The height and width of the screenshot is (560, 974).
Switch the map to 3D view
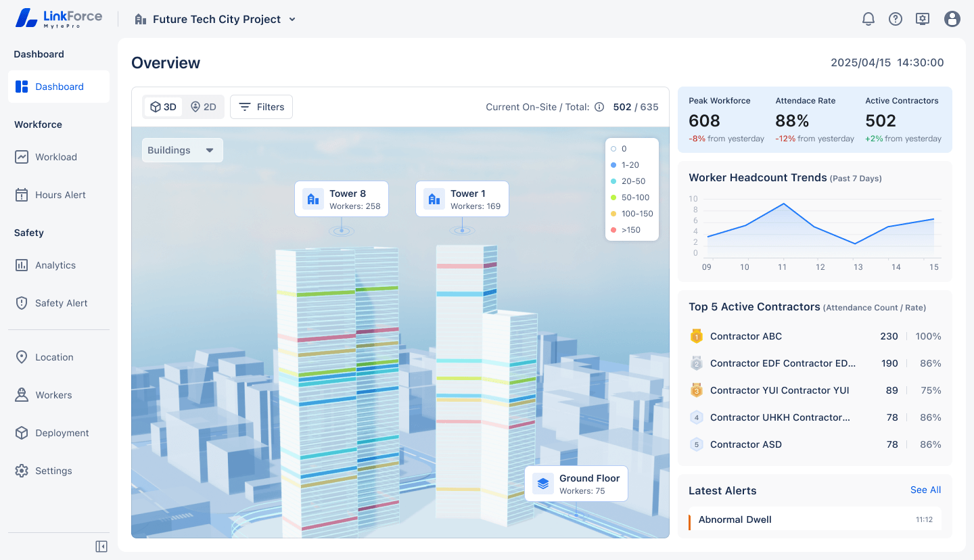[x=163, y=107]
